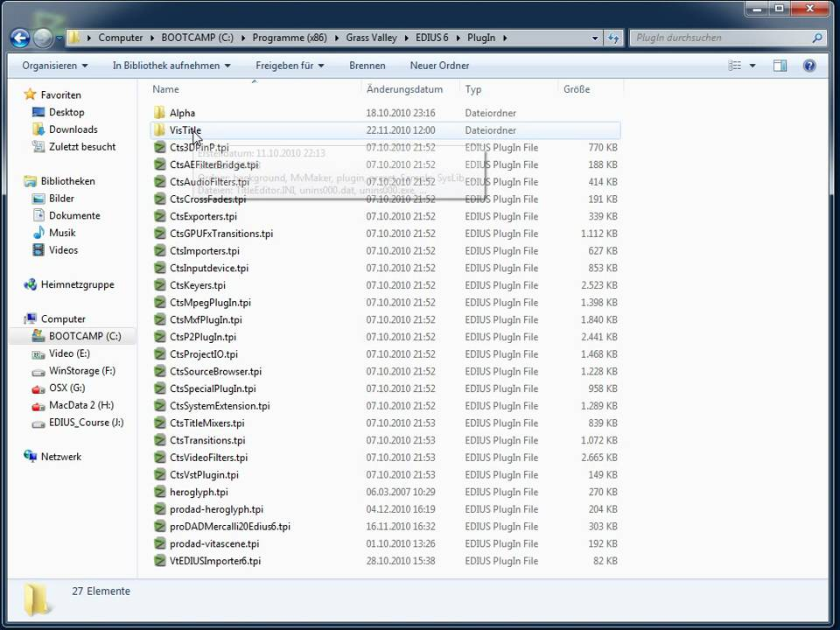This screenshot has height=630, width=840.
Task: Select Video (E:) drive in tree
Action: coord(69,353)
